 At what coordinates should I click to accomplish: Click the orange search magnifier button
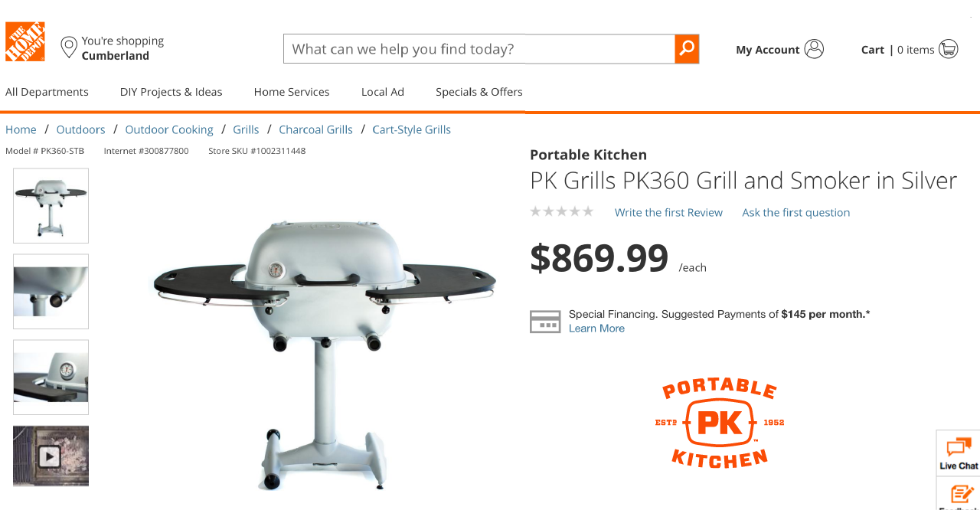tap(687, 49)
